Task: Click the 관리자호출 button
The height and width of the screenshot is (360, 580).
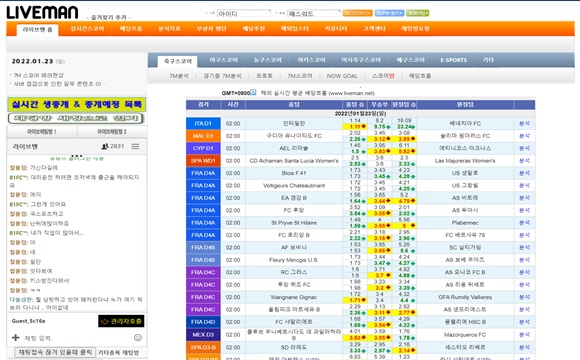Action: point(121,321)
